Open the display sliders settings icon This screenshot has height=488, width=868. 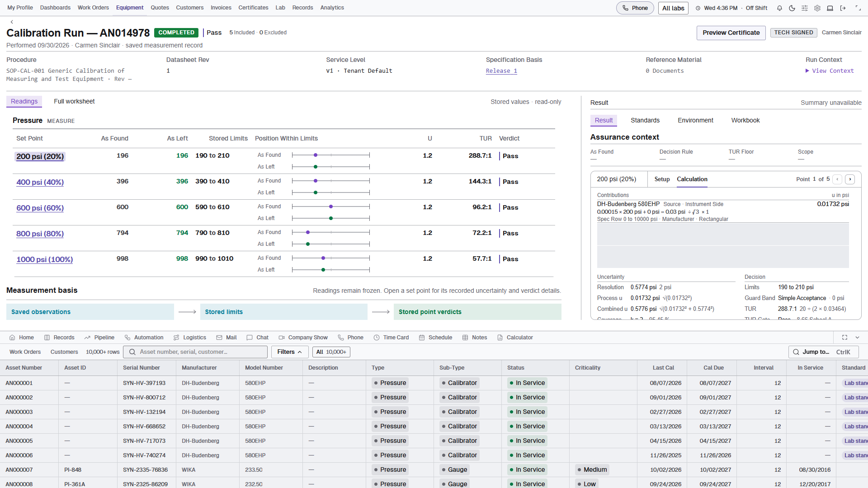click(x=805, y=8)
